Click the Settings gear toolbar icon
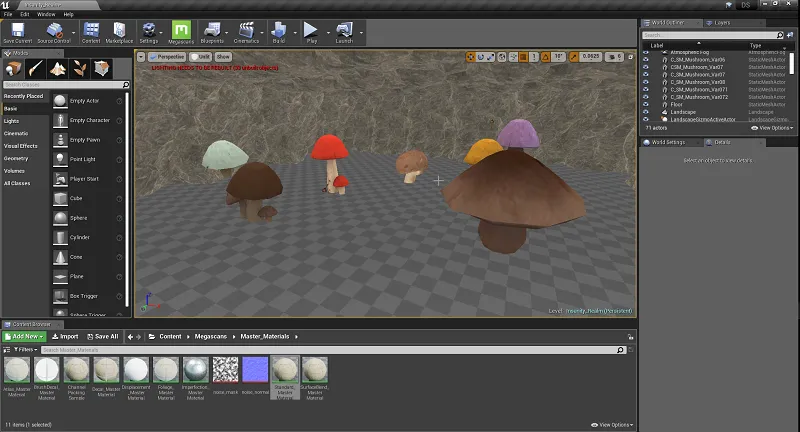The image size is (800, 432). [148, 33]
